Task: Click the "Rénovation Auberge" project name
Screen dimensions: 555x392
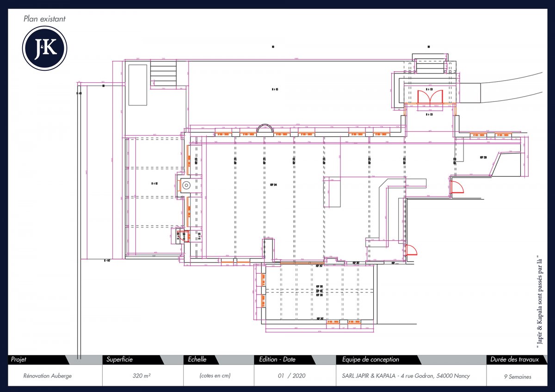Action: click(47, 376)
